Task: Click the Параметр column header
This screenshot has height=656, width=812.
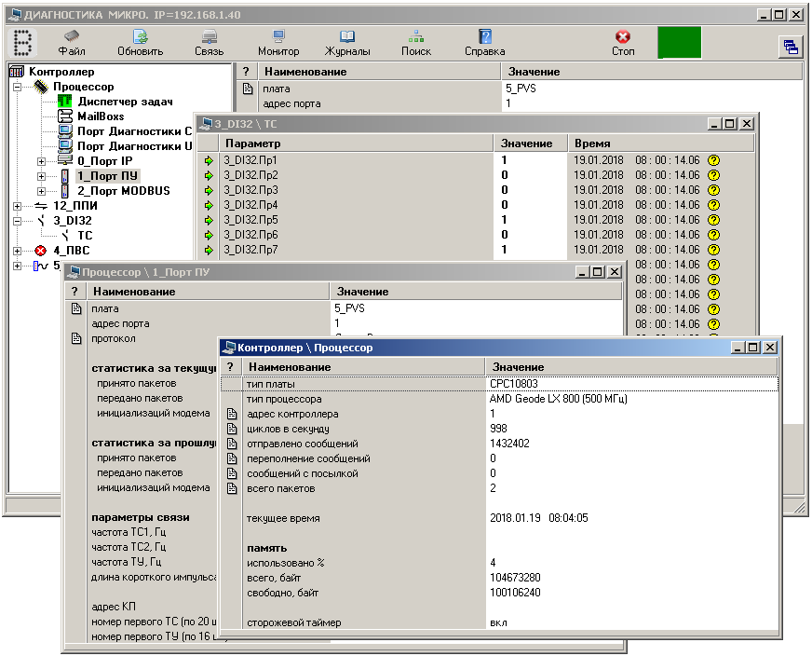Action: point(356,143)
